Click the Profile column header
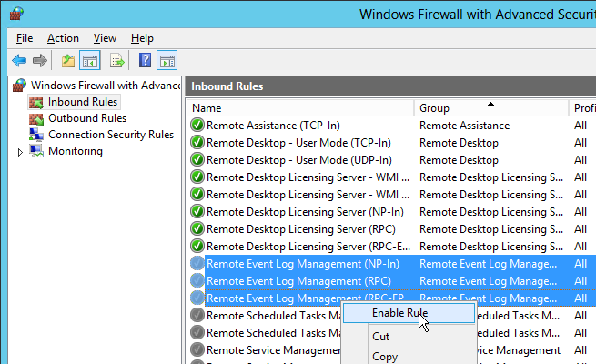Image resolution: width=596 pixels, height=364 pixels. (582, 108)
